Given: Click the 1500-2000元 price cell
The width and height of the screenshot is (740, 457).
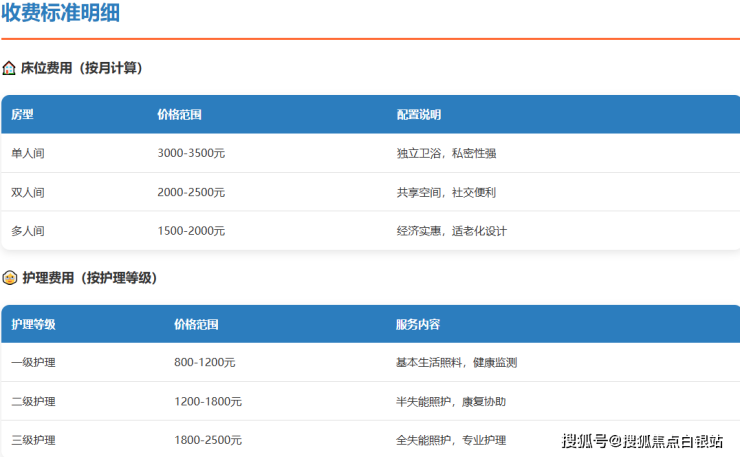Looking at the screenshot, I should [191, 231].
